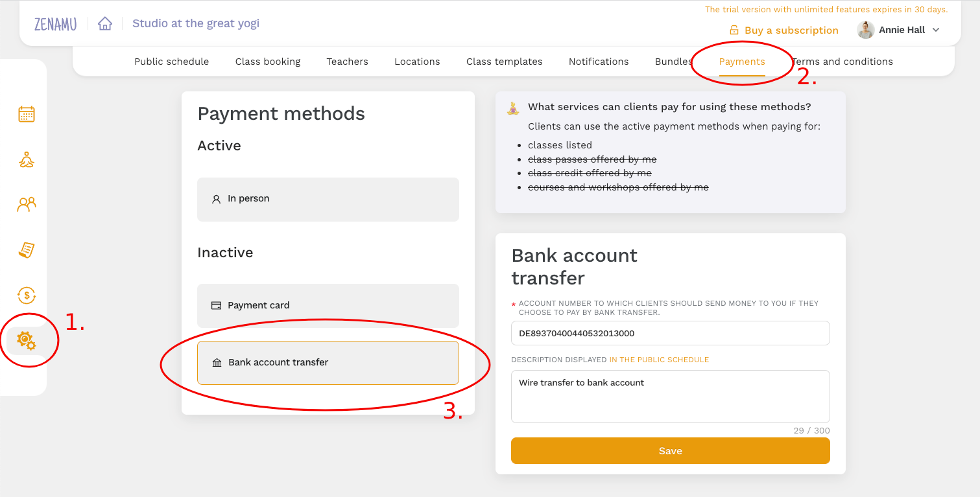Expand the Annie Hall account dropdown arrow
Image resolution: width=980 pixels, height=497 pixels.
[x=936, y=30]
